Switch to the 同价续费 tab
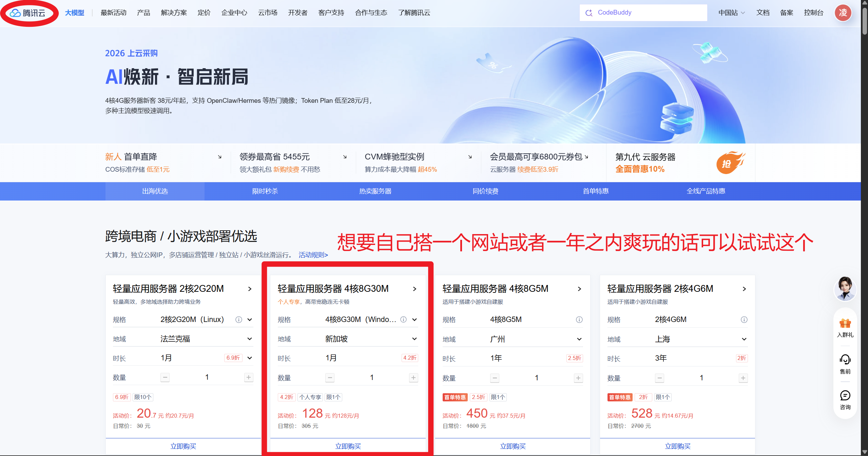 click(x=485, y=191)
